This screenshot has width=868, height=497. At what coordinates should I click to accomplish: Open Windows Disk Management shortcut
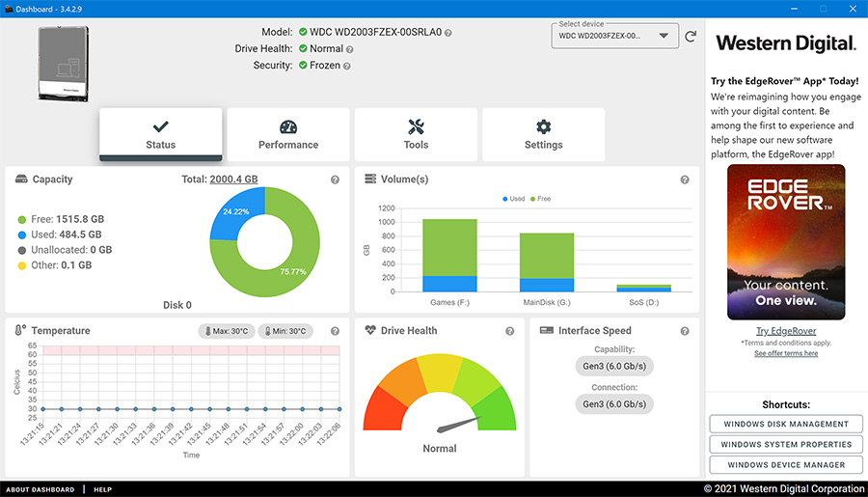point(786,424)
